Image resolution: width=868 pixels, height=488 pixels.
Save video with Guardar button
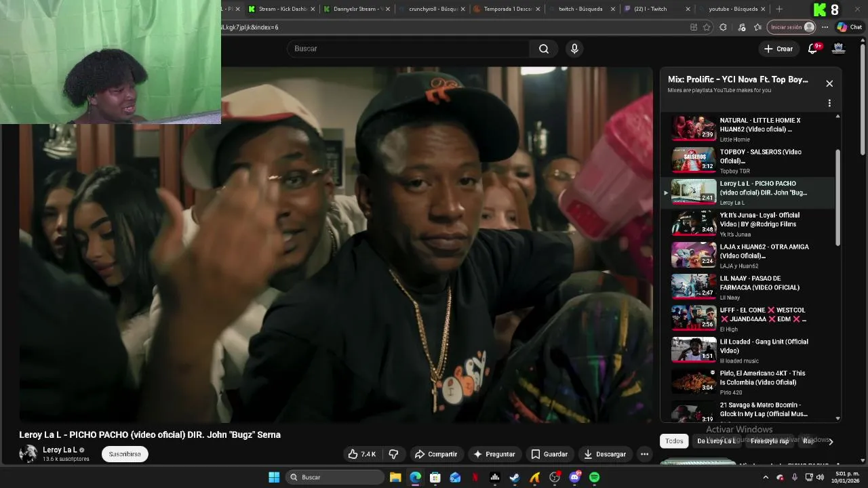549,454
